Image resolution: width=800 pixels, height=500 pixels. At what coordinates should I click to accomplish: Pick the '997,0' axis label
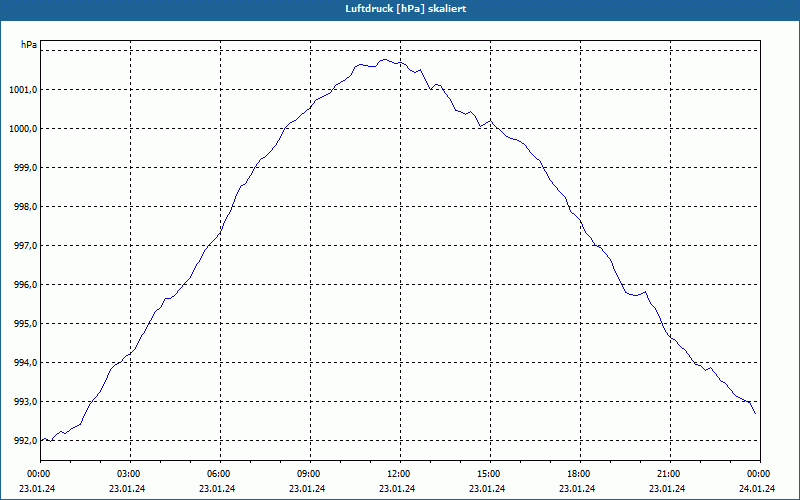[26, 246]
